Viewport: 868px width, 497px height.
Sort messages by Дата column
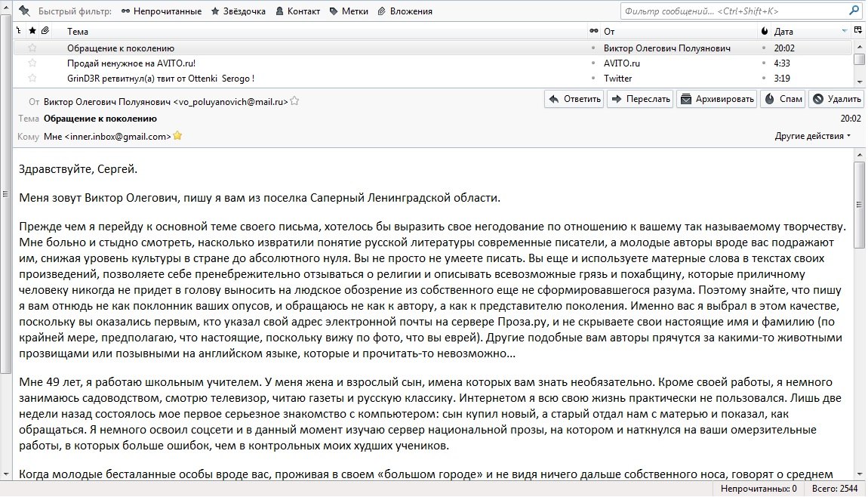pos(783,32)
